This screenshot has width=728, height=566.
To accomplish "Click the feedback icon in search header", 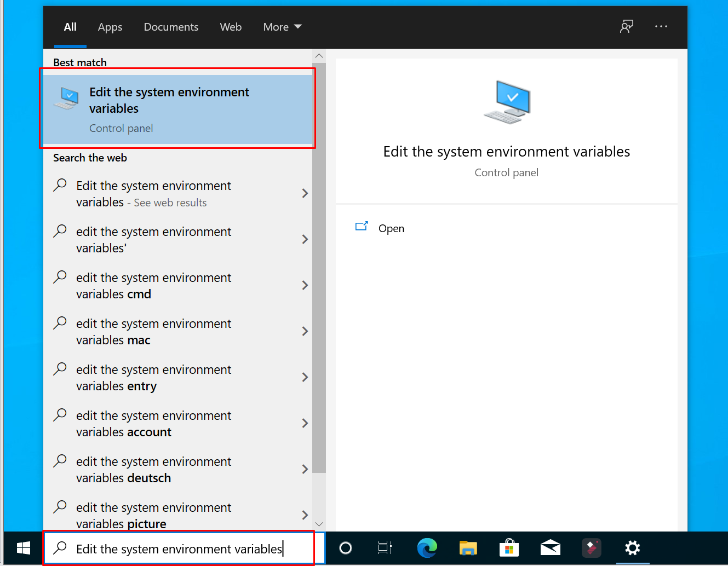I will pyautogui.click(x=627, y=26).
